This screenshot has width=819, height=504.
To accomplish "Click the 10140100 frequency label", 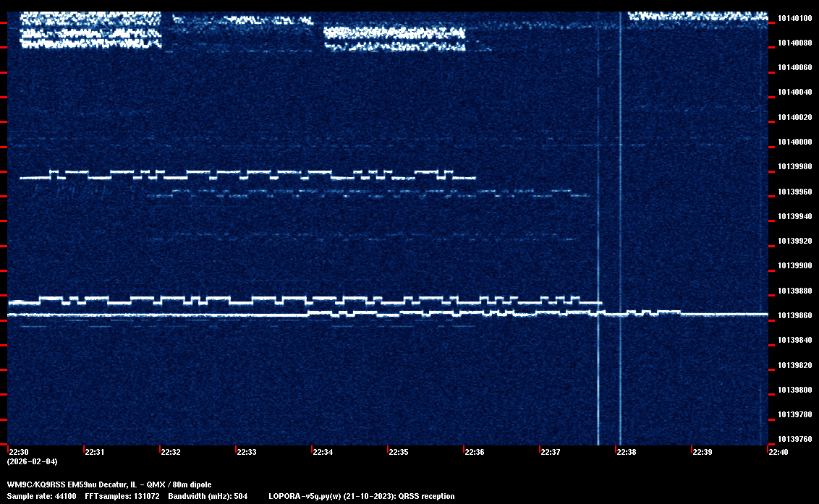I will 794,18.
